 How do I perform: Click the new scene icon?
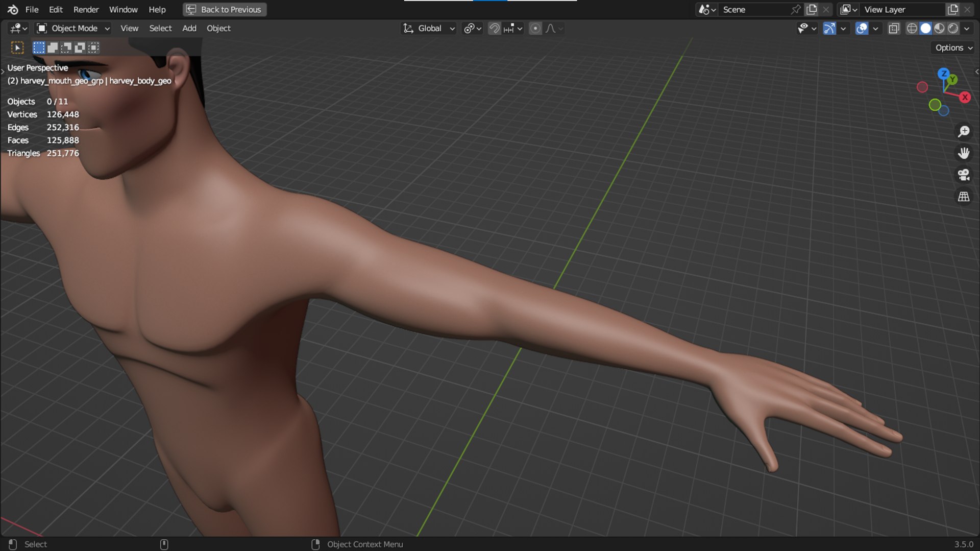tap(812, 10)
